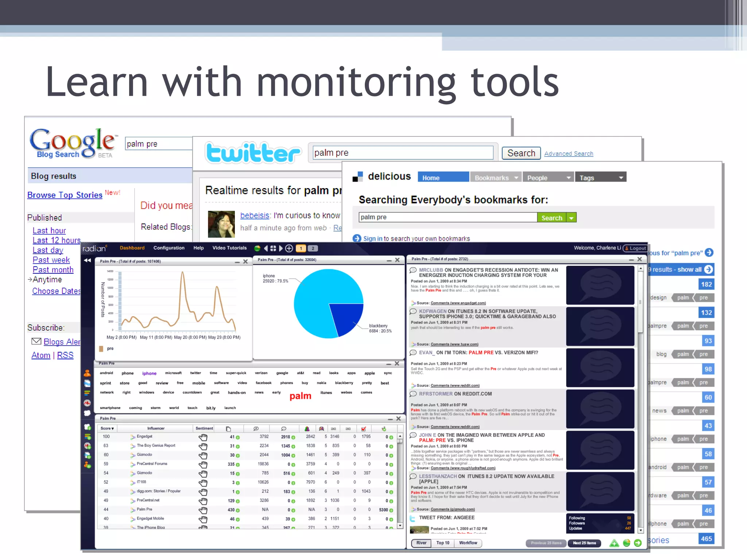Click the pie chart icon in Radian6 top bar
This screenshot has width=747, height=560.
pyautogui.click(x=257, y=248)
